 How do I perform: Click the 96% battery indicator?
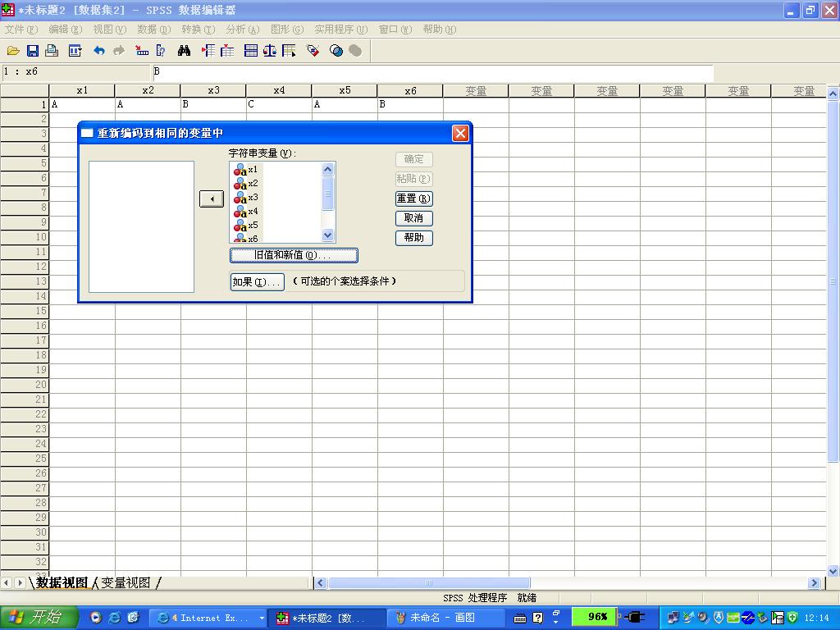(x=595, y=617)
